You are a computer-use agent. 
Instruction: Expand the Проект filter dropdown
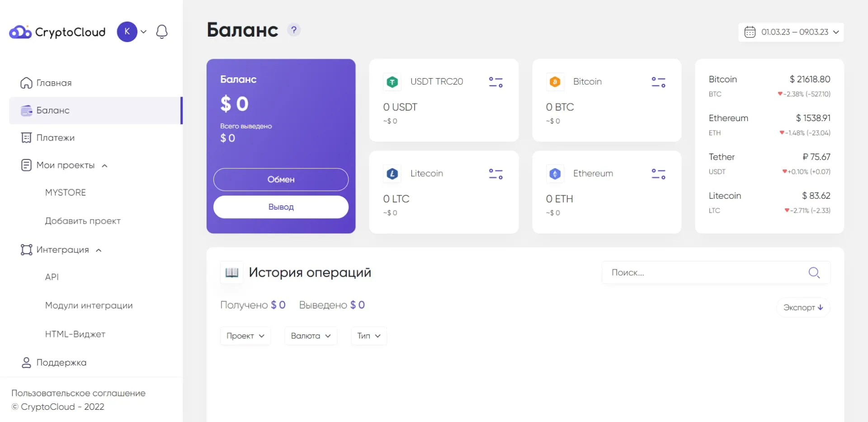pyautogui.click(x=245, y=336)
